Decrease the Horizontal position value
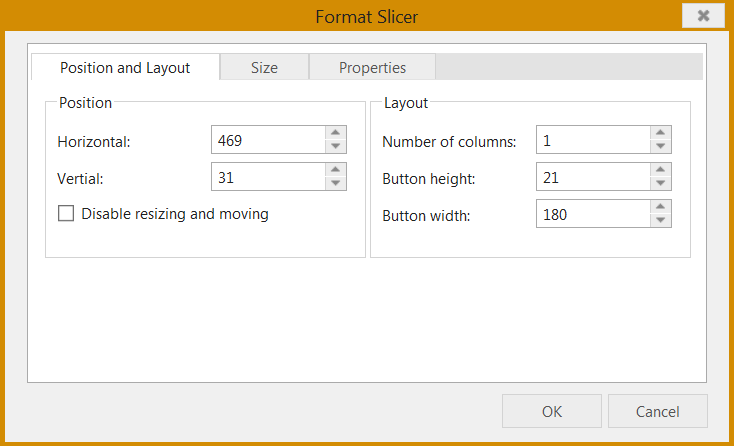The height and width of the screenshot is (447, 736). point(336,146)
